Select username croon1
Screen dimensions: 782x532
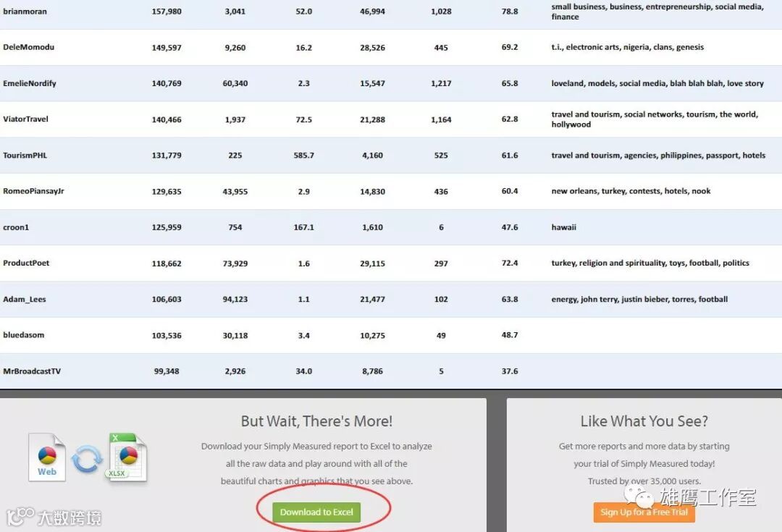tap(16, 227)
